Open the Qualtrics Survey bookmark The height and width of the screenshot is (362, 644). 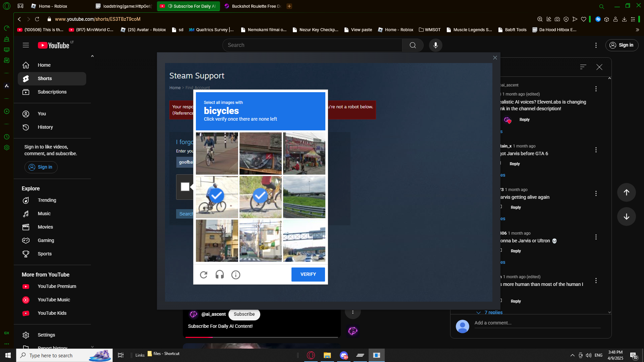click(x=211, y=30)
